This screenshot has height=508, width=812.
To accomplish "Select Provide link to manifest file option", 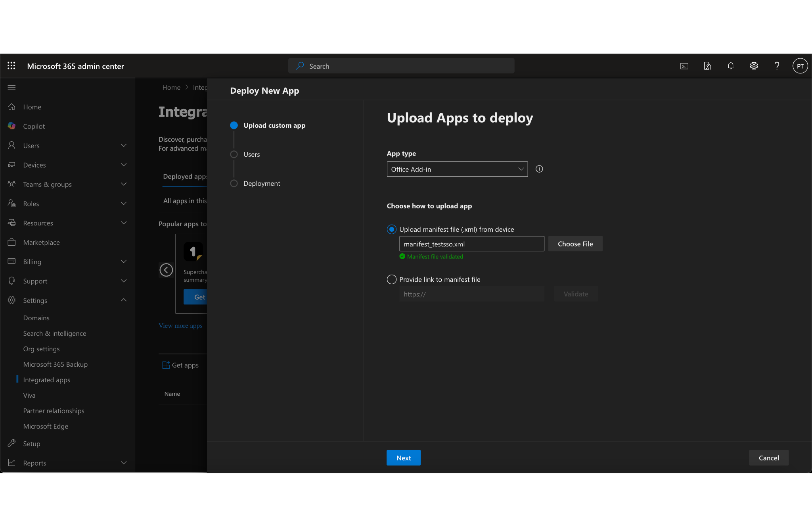I will click(391, 279).
